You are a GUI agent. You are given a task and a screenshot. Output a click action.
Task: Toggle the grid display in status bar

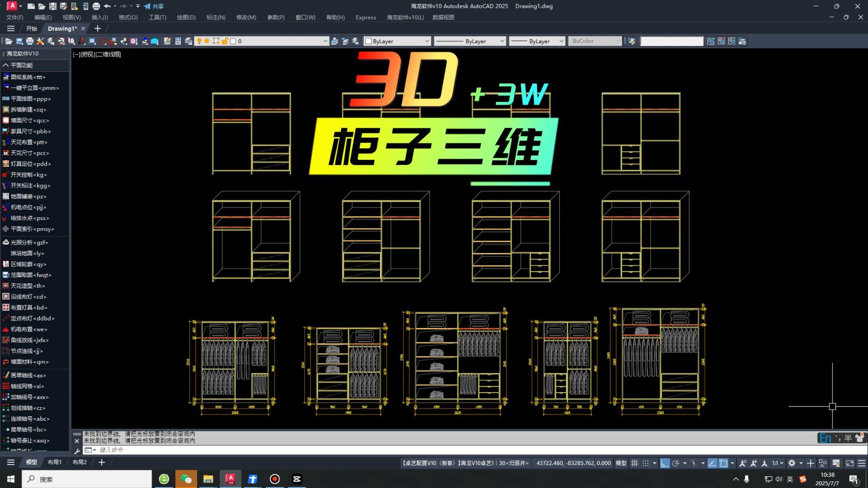pos(634,463)
